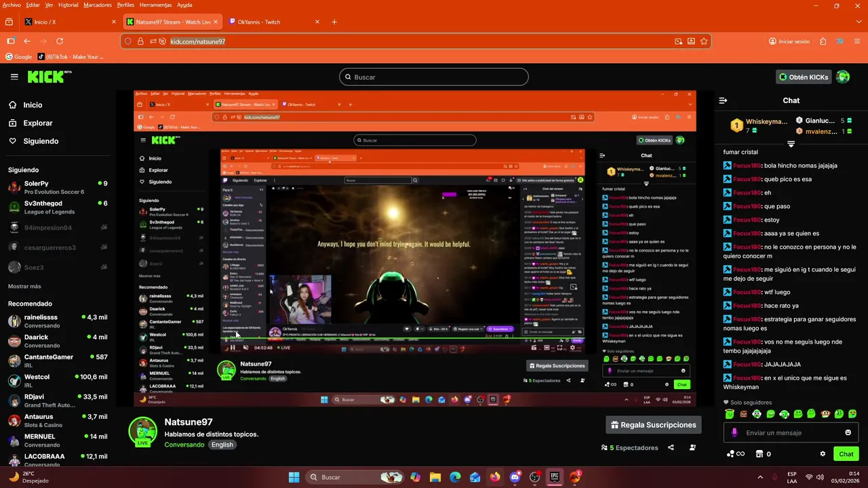Screen dimensions: 868x488
Task: Open the Conversando category link
Action: coord(184,445)
